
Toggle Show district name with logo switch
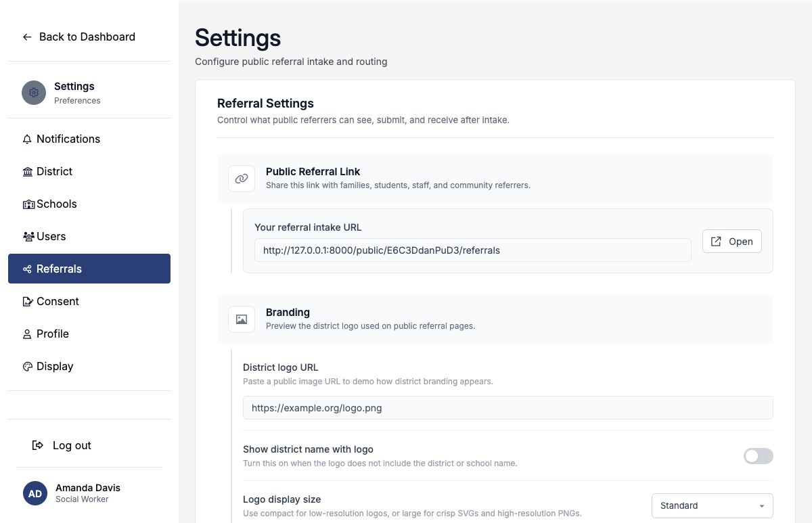pos(758,456)
